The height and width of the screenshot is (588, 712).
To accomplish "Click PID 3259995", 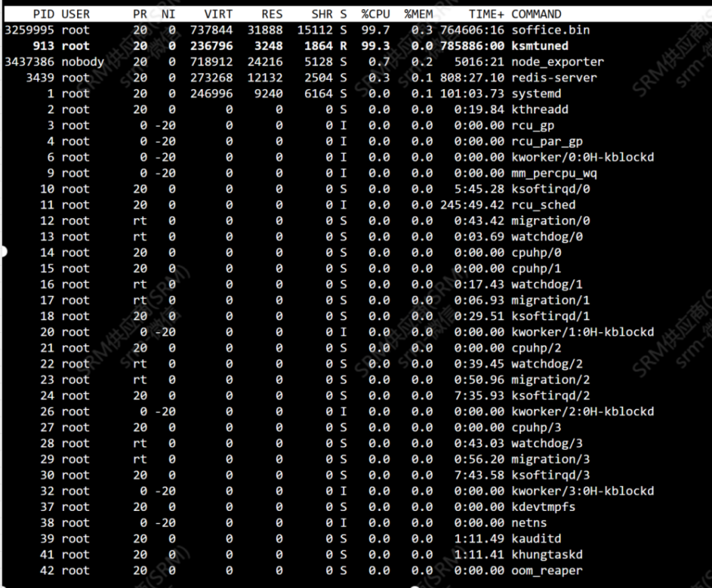I will click(x=29, y=30).
